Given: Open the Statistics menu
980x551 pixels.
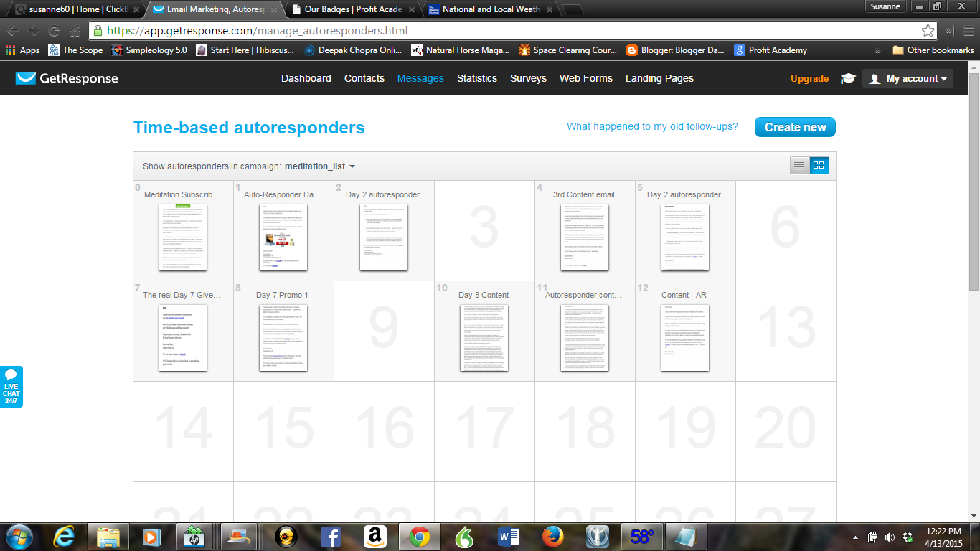Looking at the screenshot, I should 477,78.
